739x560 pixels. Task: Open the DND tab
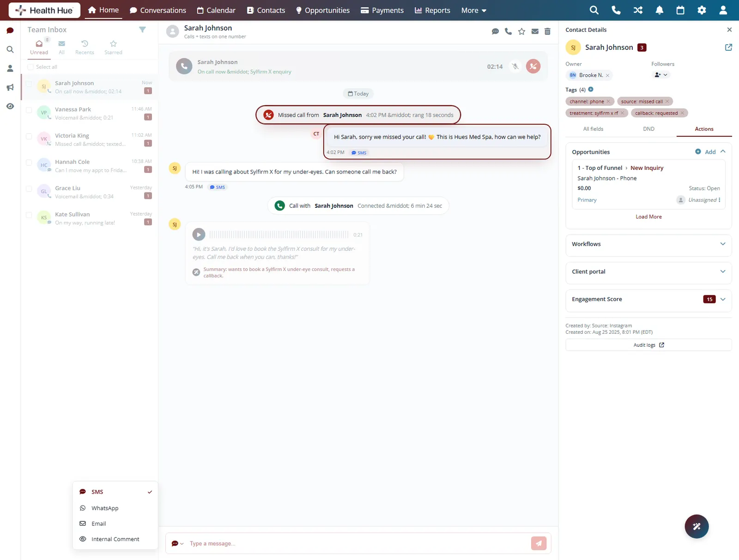(648, 129)
